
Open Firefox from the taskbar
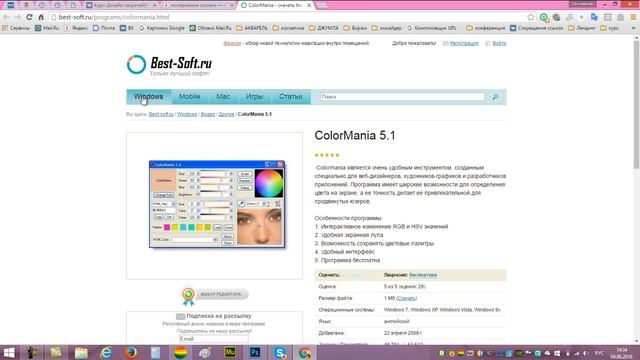[x=131, y=353]
